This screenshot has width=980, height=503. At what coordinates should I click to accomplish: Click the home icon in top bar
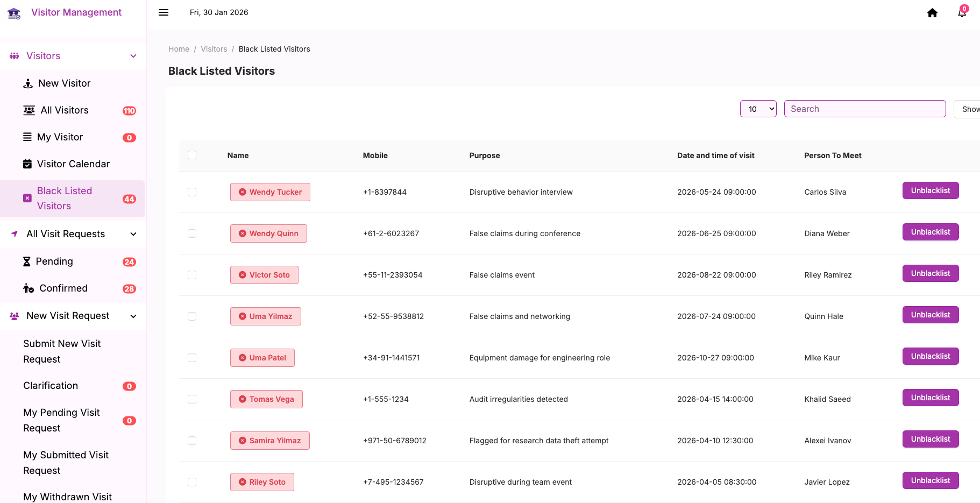pyautogui.click(x=932, y=13)
